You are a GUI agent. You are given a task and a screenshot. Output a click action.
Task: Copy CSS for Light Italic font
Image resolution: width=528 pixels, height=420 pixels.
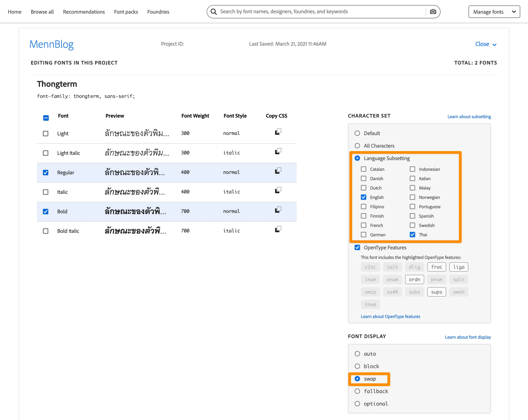[278, 151]
